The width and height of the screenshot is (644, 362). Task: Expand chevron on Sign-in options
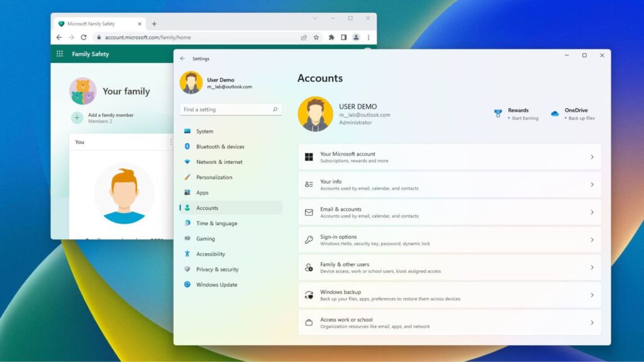(592, 239)
